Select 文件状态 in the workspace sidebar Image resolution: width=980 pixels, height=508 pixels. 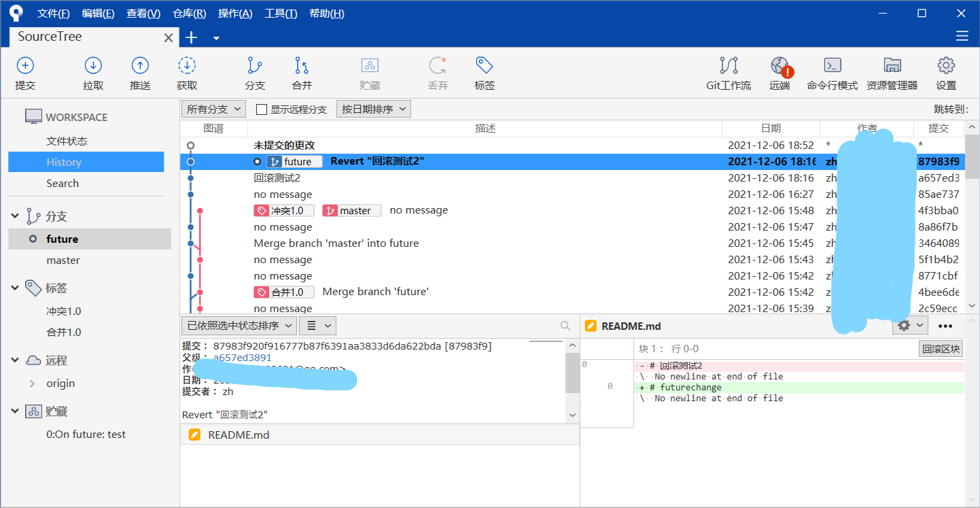(67, 141)
